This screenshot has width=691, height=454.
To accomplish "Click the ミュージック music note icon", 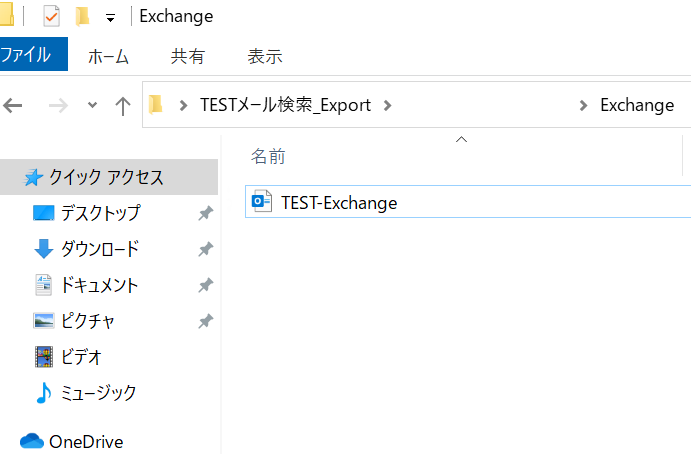I will [x=43, y=393].
